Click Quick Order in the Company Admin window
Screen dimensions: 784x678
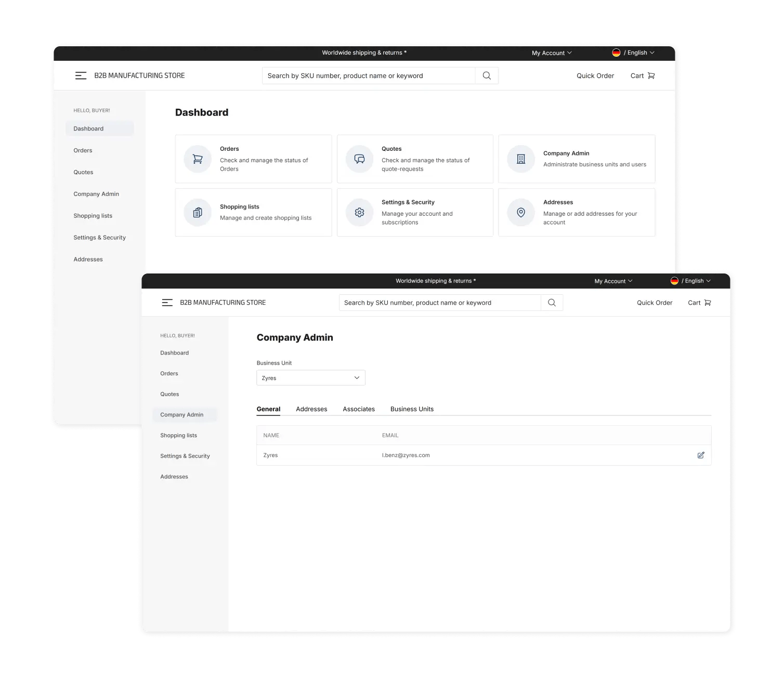click(x=654, y=303)
